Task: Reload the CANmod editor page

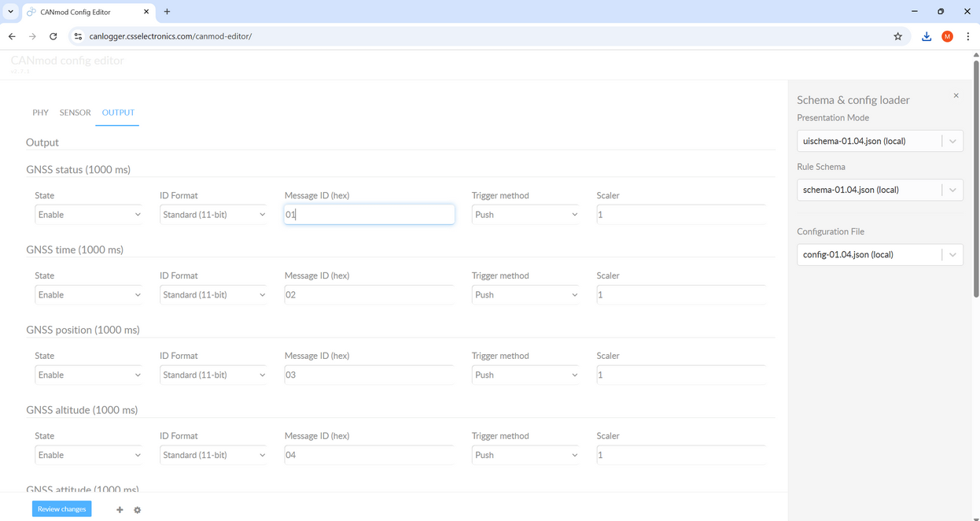Action: [x=53, y=36]
